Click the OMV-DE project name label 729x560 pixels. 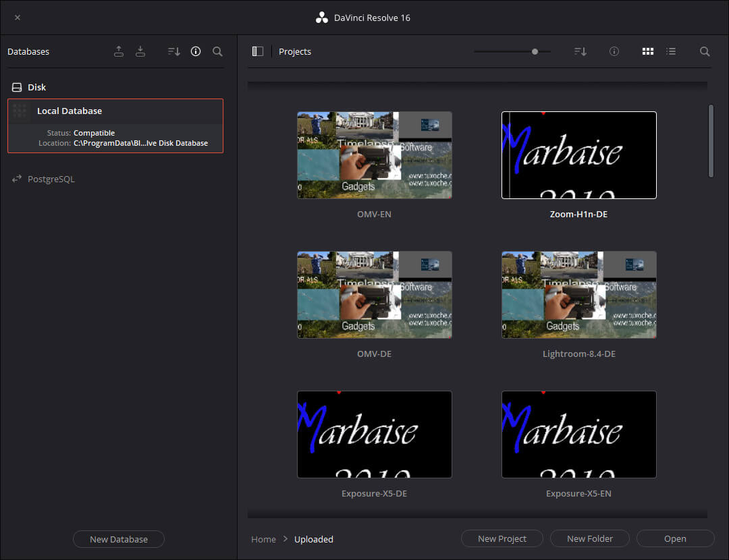(x=374, y=354)
